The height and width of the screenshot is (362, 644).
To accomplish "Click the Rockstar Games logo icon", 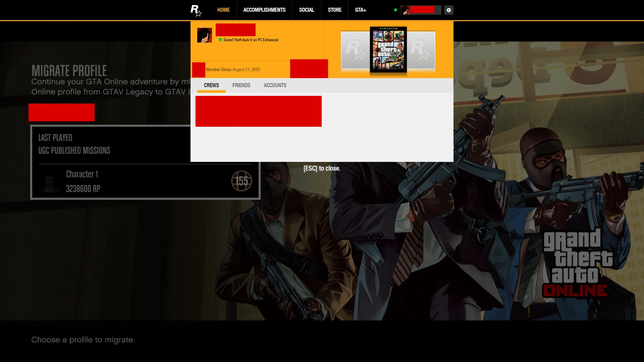I will coord(196,10).
